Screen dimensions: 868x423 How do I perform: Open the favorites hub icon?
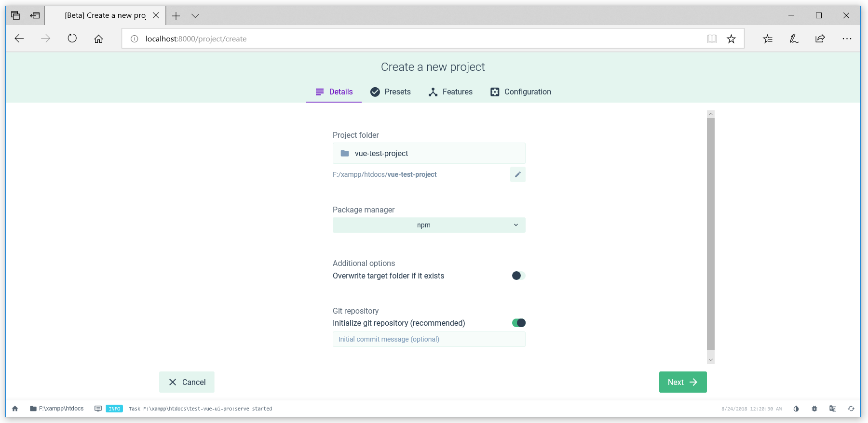768,39
